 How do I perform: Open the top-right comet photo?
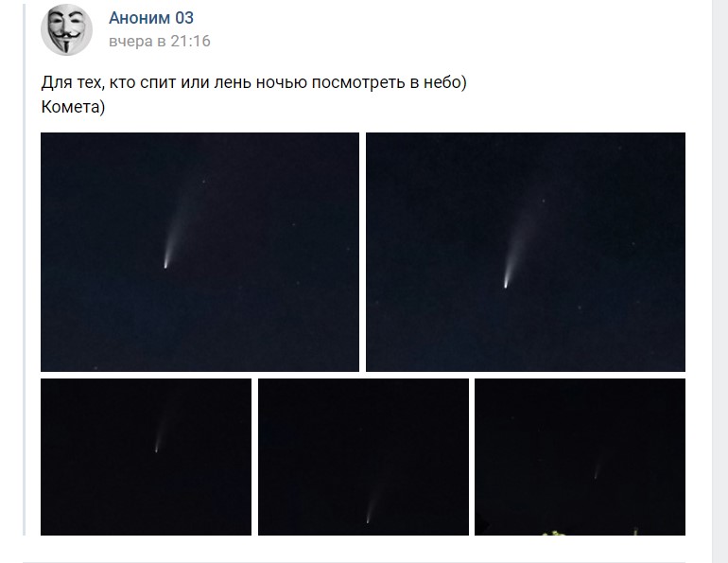coord(526,252)
